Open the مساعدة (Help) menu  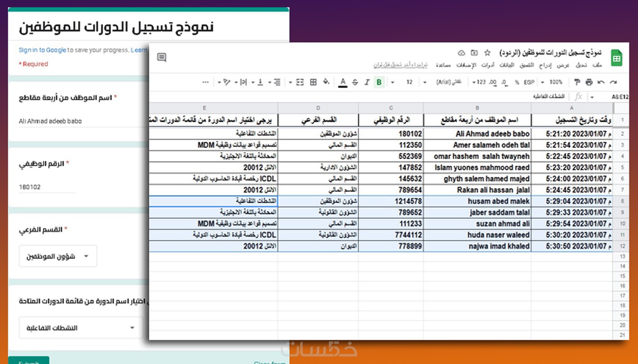point(443,65)
